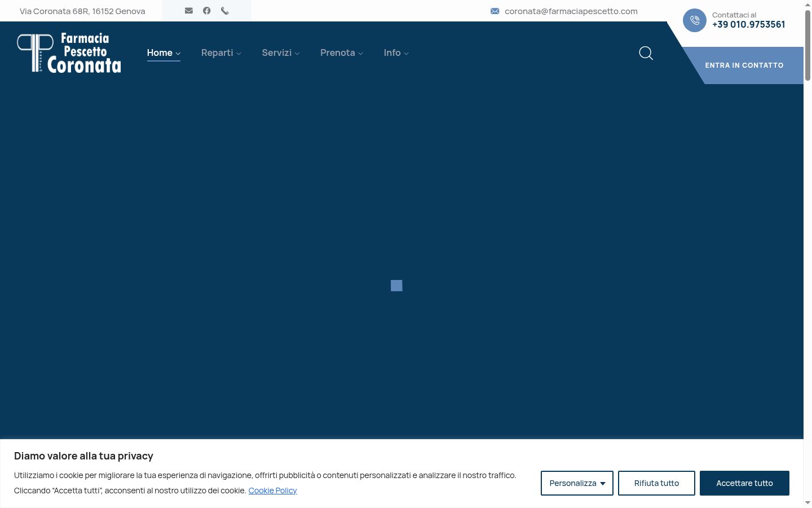
Task: Click the Contattaci al label
Action: (734, 15)
